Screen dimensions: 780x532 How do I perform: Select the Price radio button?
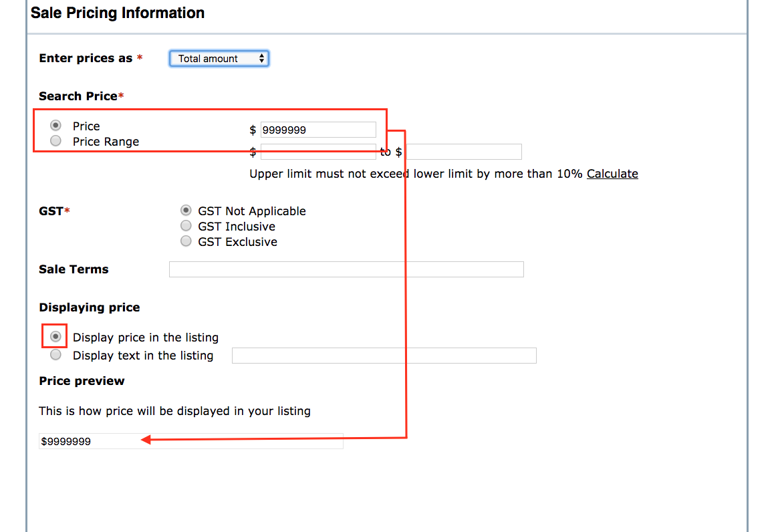tap(56, 126)
